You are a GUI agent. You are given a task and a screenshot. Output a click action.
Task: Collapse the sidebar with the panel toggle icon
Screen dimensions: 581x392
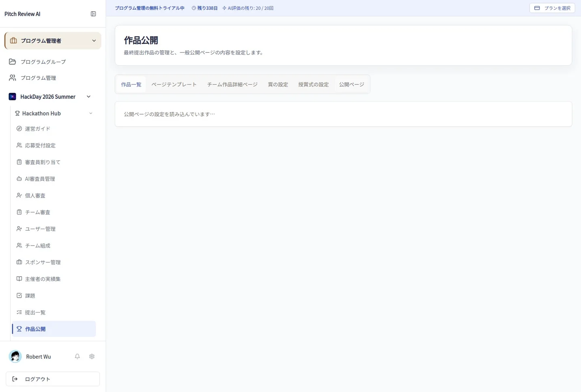point(93,14)
